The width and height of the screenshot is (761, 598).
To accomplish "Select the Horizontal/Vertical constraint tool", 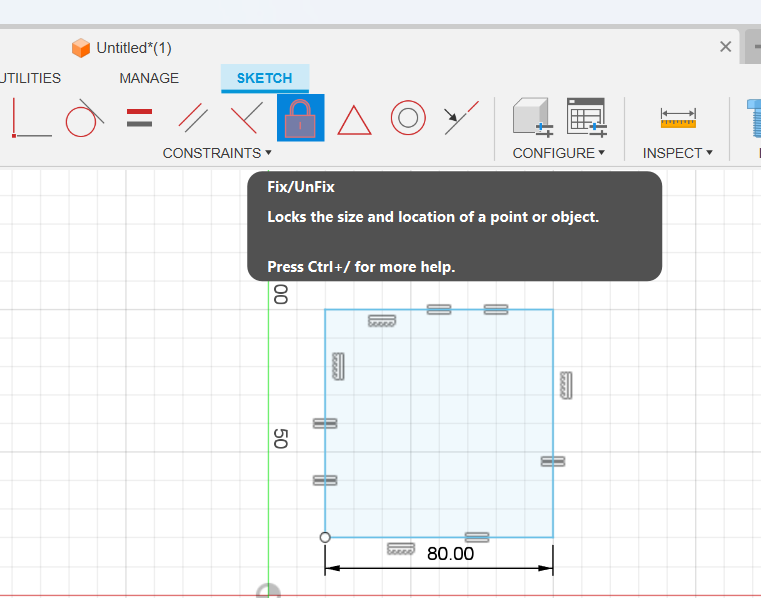I will click(32, 117).
